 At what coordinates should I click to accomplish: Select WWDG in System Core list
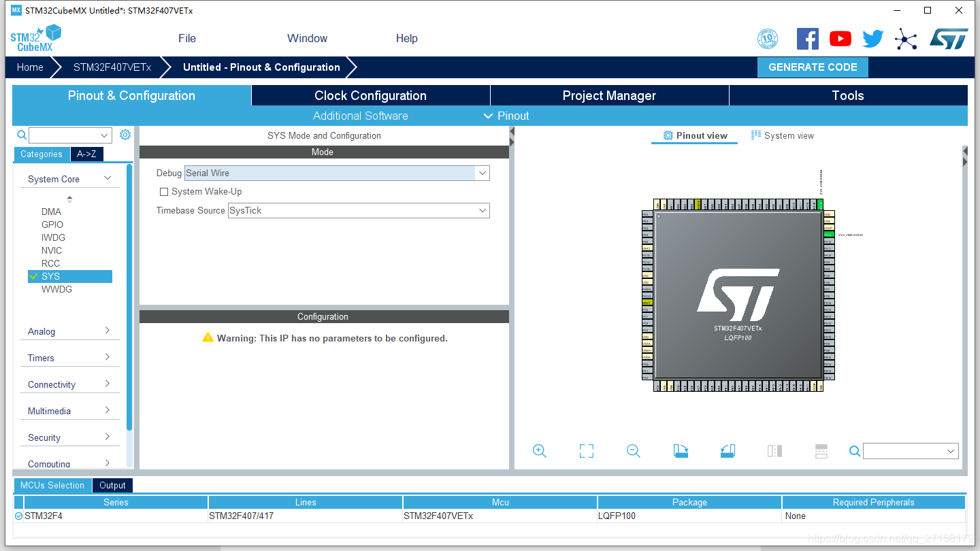click(56, 289)
